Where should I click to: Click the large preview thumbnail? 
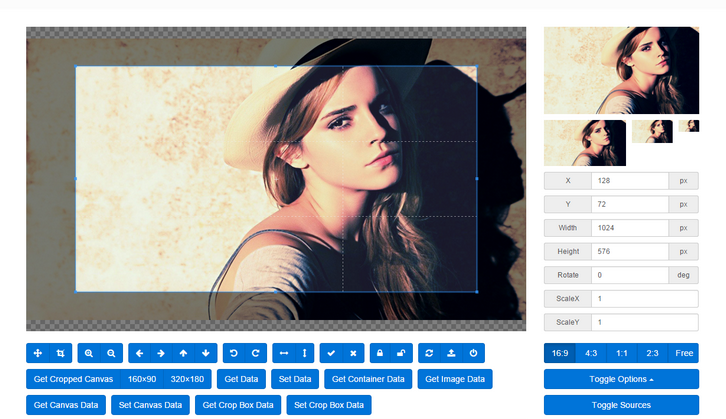[x=621, y=70]
